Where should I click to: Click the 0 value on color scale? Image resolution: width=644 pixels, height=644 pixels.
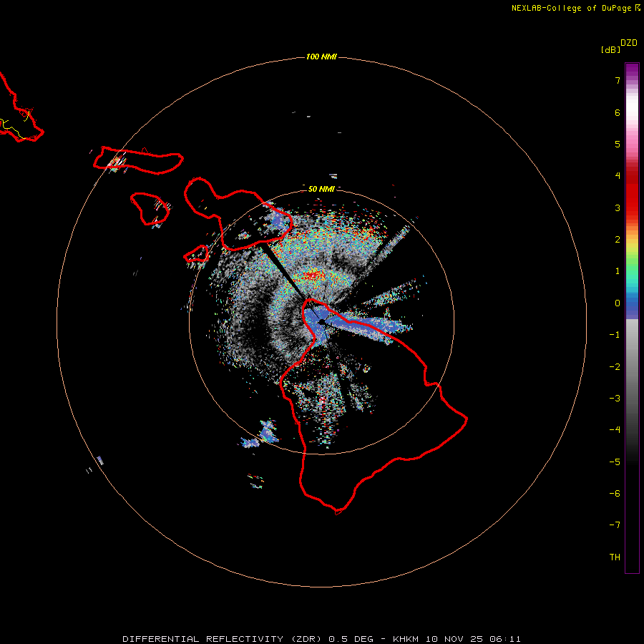(x=618, y=303)
